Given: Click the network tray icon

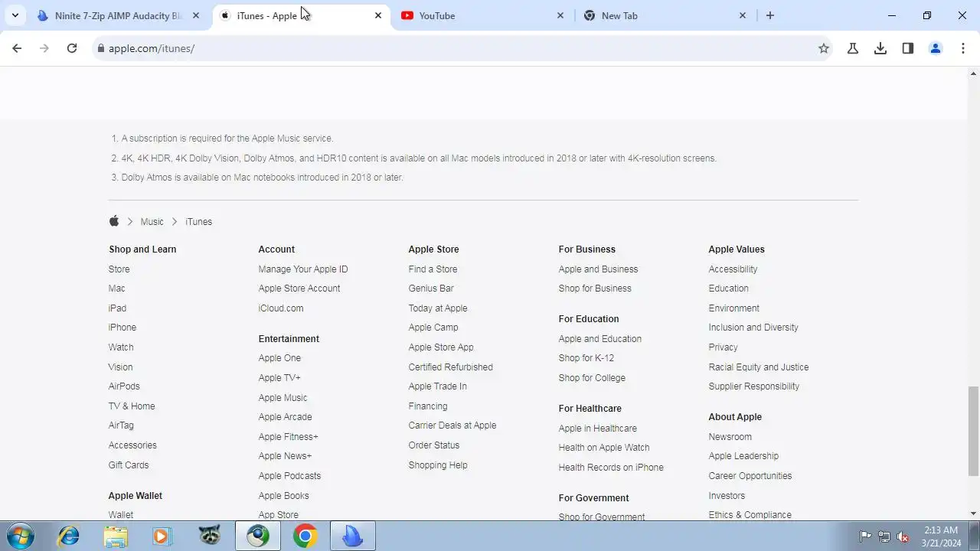Looking at the screenshot, I should click(x=884, y=536).
